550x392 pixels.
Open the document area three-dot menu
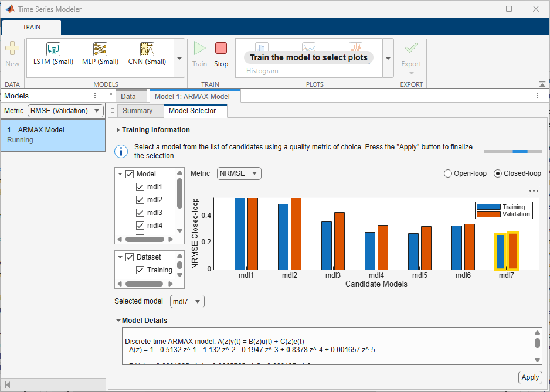tap(537, 96)
